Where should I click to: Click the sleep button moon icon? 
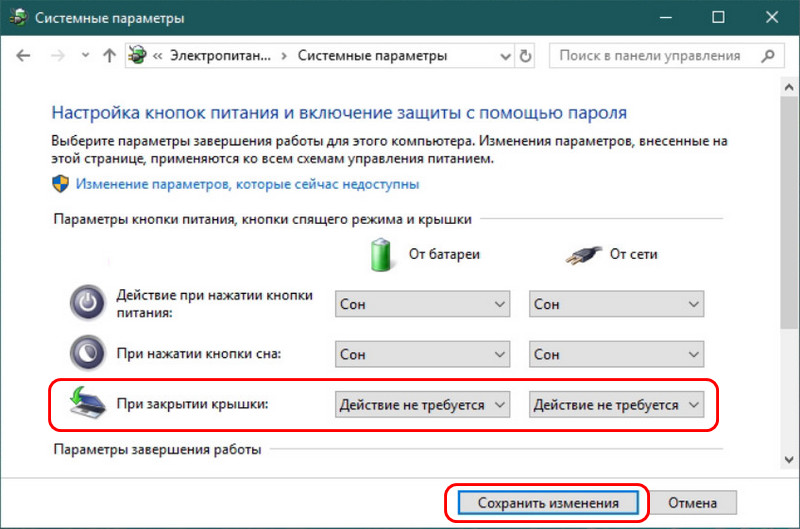pyautogui.click(x=88, y=353)
